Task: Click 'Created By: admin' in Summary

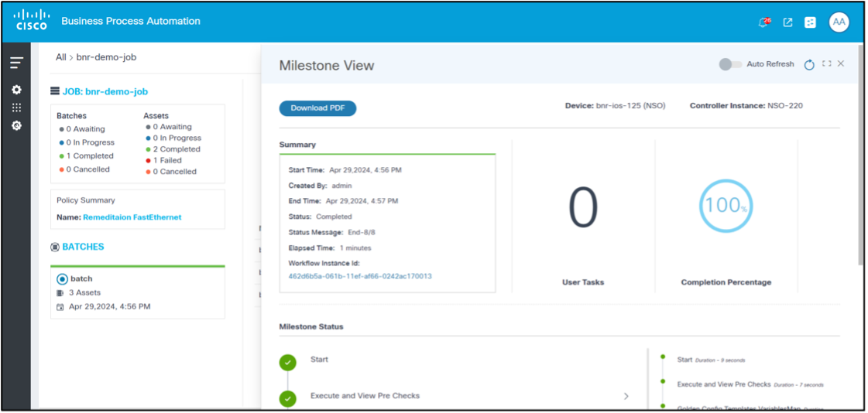Action: (x=320, y=186)
